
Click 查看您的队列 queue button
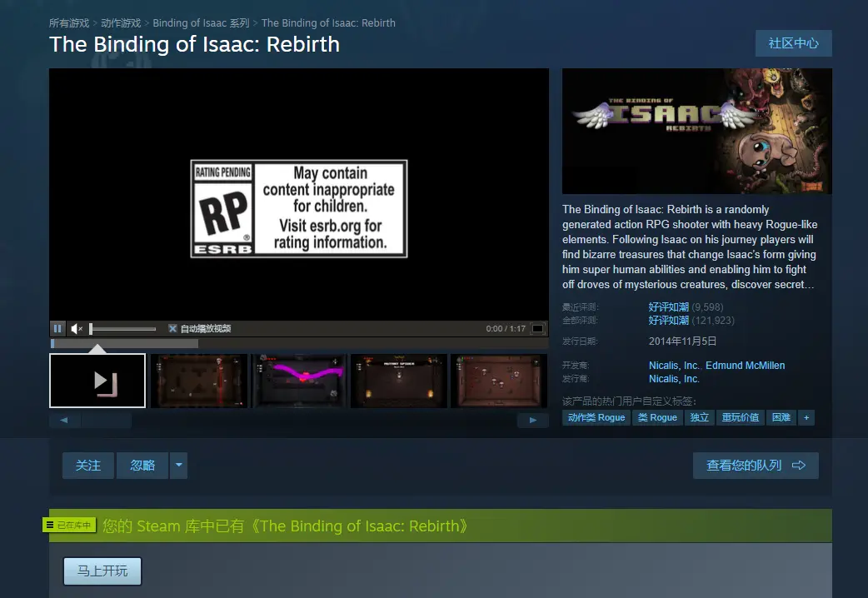coord(756,466)
